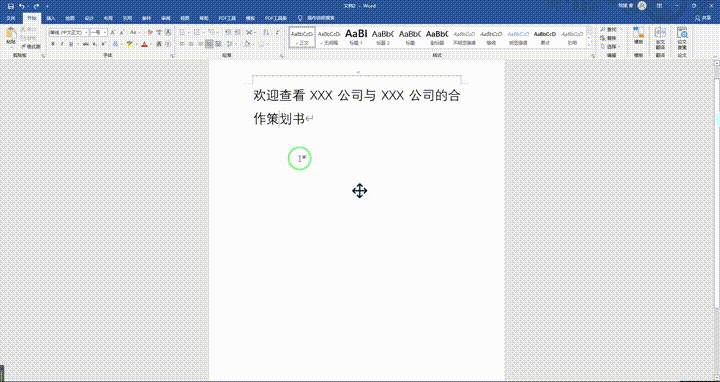Open the user account avatar in title bar
Viewport: 720px width, 382px height.
click(x=642, y=6)
